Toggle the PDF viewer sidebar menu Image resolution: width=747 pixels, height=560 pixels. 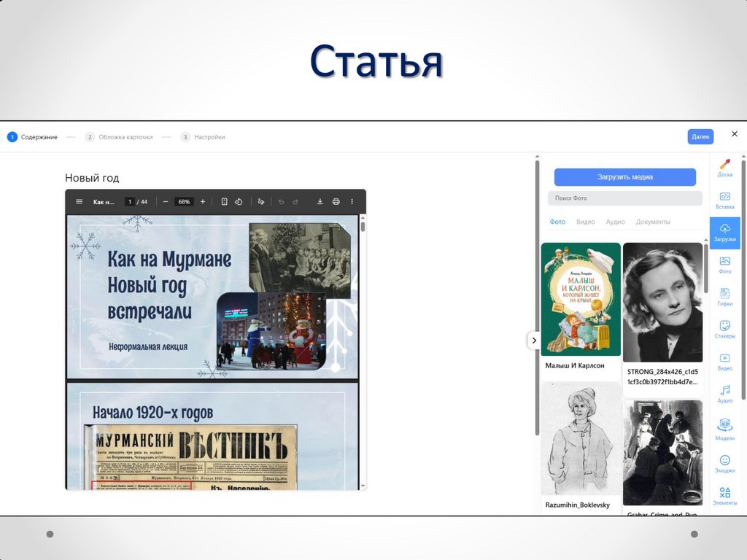[x=79, y=202]
